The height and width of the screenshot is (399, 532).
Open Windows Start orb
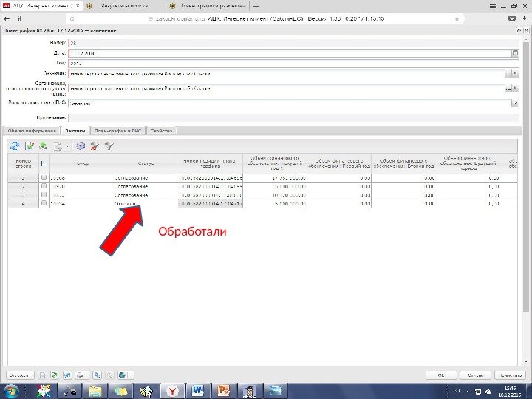point(10,391)
